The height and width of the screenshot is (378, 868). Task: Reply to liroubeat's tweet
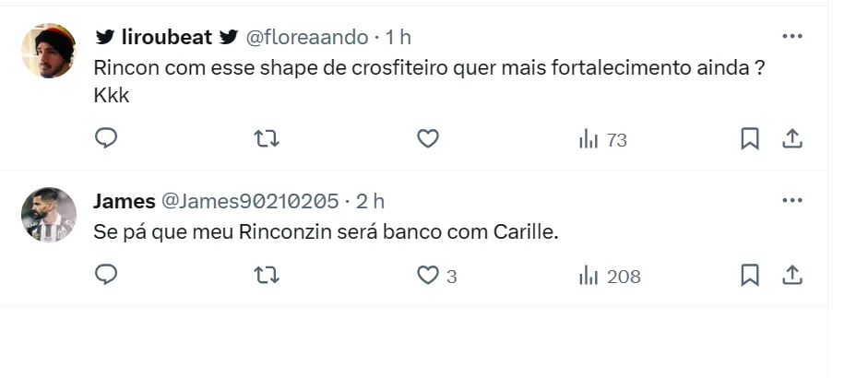107,138
